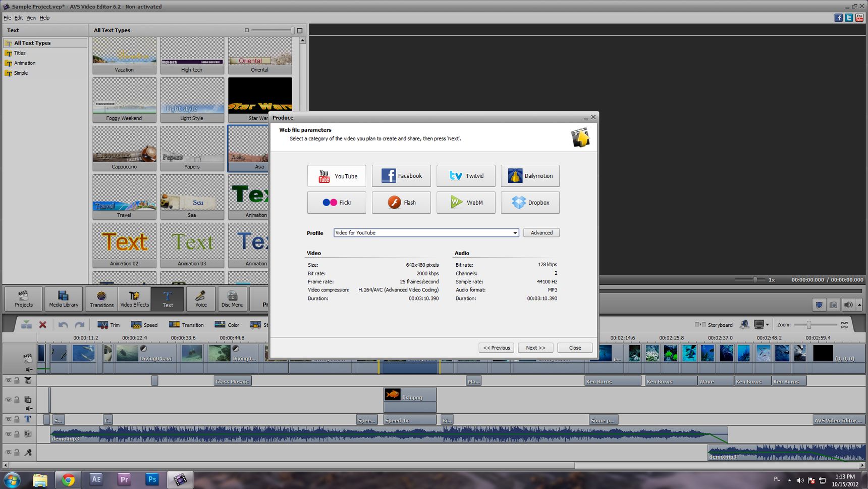
Task: Expand the volume arrow beside speaker icon
Action: (x=859, y=305)
